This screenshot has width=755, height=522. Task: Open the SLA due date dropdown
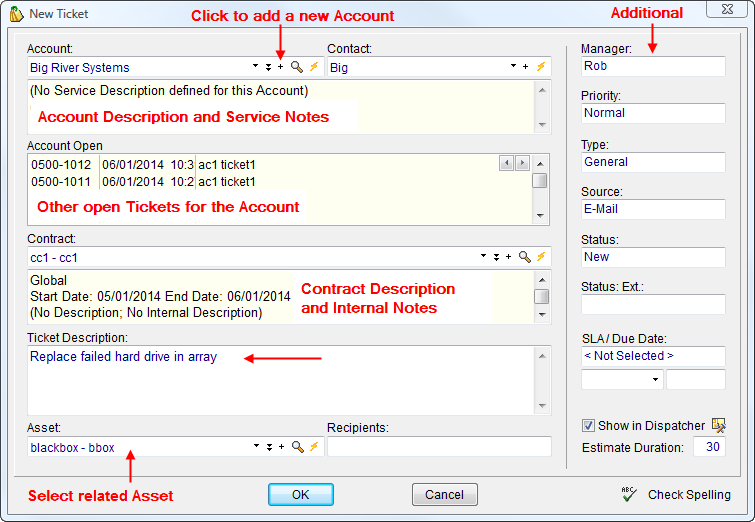654,380
